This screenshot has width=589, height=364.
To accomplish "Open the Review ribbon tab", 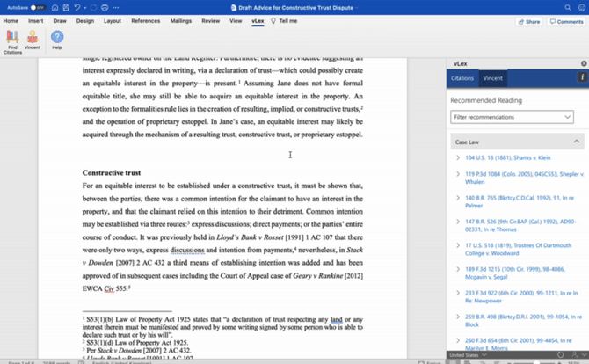I will [211, 21].
